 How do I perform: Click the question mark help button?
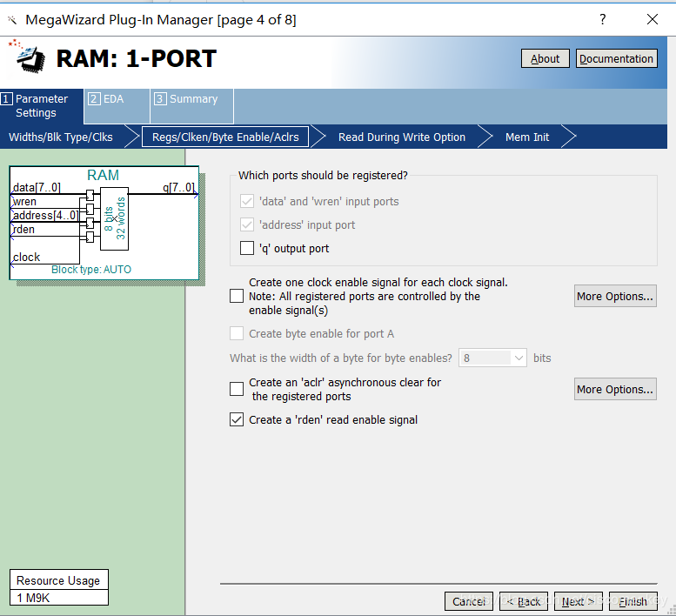[x=602, y=19]
